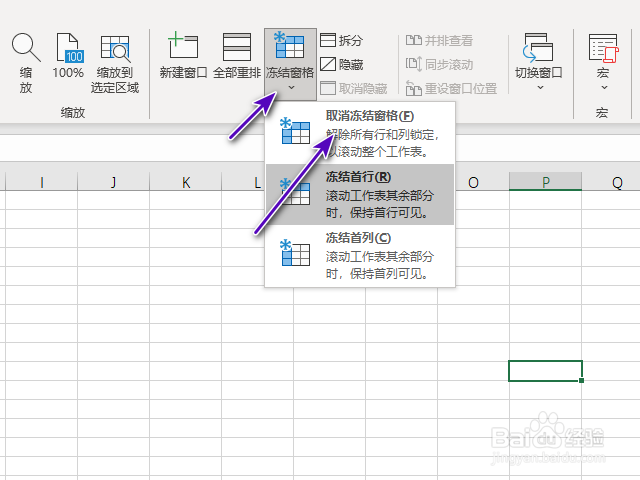This screenshot has height=480, width=640.
Task: Select 冻结首行(R) menu entry
Action: click(x=360, y=195)
